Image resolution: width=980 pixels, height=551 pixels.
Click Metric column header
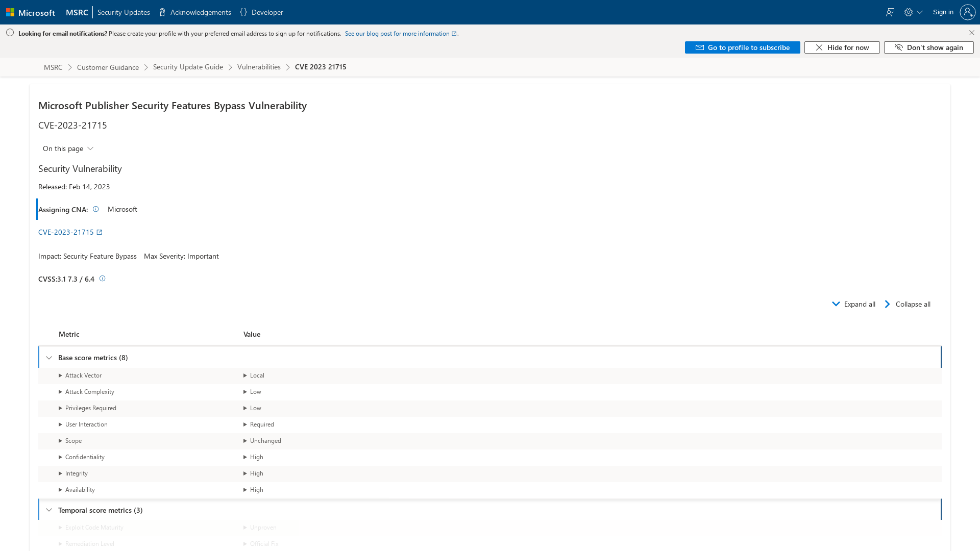(69, 334)
